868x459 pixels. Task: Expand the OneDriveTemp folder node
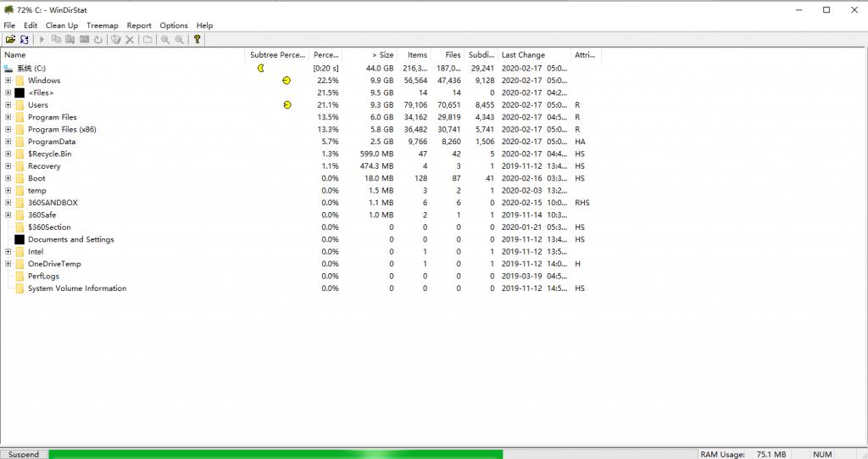8,264
